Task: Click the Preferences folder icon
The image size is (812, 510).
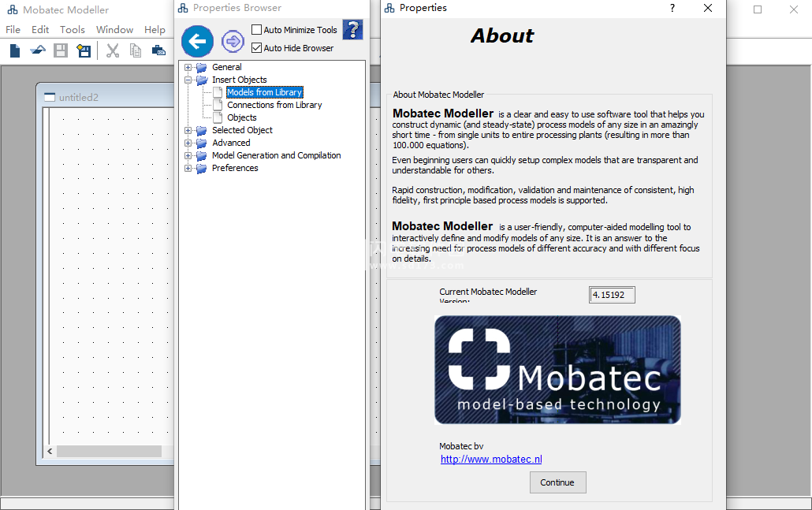Action: pos(202,168)
